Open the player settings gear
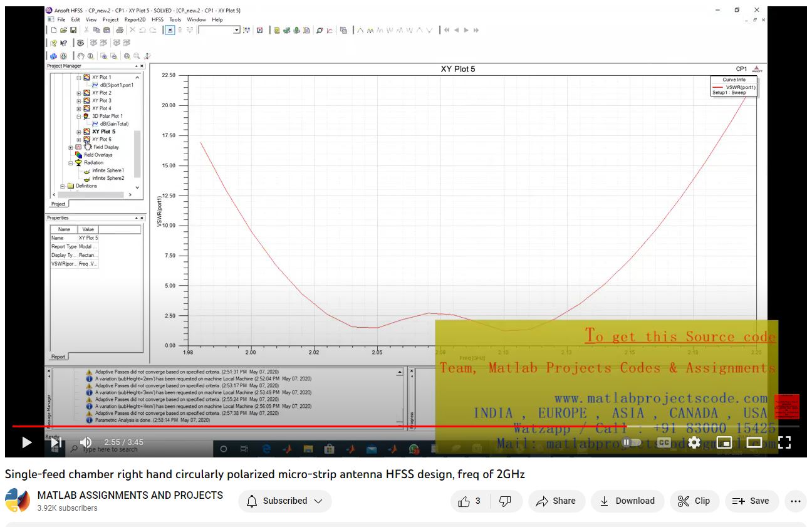The height and width of the screenshot is (527, 812). tap(694, 442)
